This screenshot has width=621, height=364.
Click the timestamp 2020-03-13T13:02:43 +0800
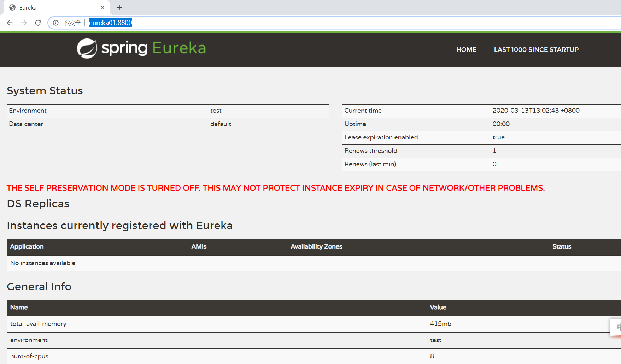coord(536,111)
